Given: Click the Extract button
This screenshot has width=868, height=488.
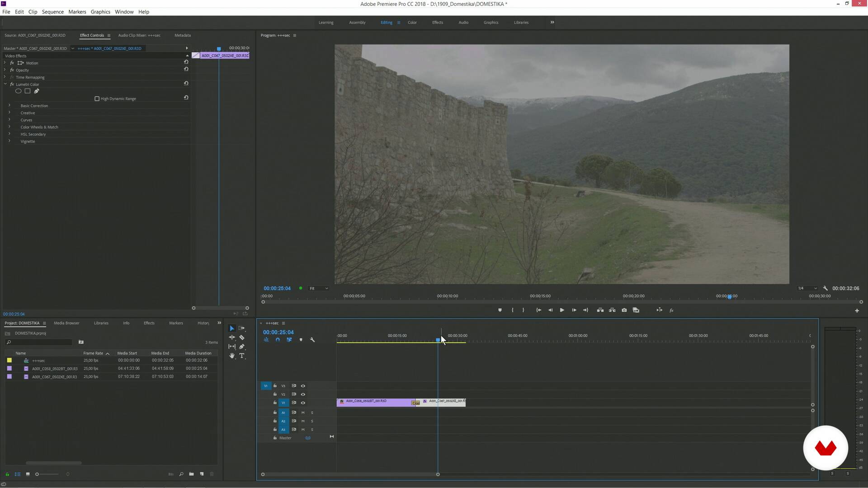Looking at the screenshot, I should (x=612, y=310).
